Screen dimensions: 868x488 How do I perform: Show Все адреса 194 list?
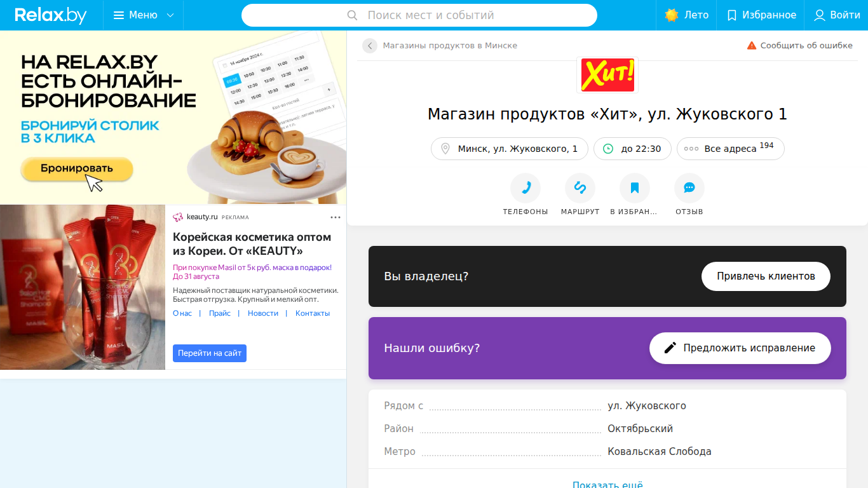coord(731,149)
